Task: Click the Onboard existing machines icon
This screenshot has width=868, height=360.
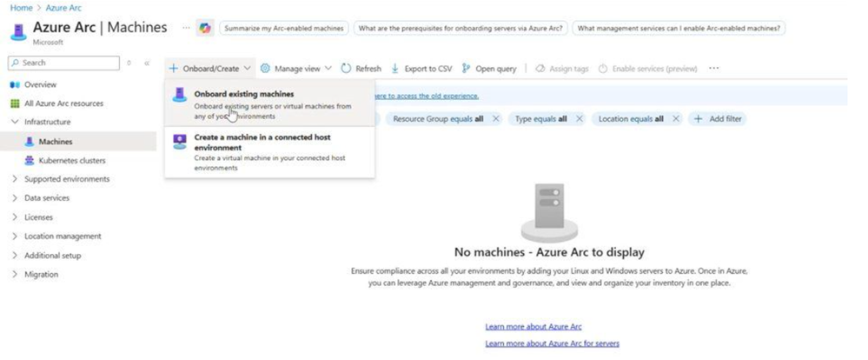Action: pos(179,95)
